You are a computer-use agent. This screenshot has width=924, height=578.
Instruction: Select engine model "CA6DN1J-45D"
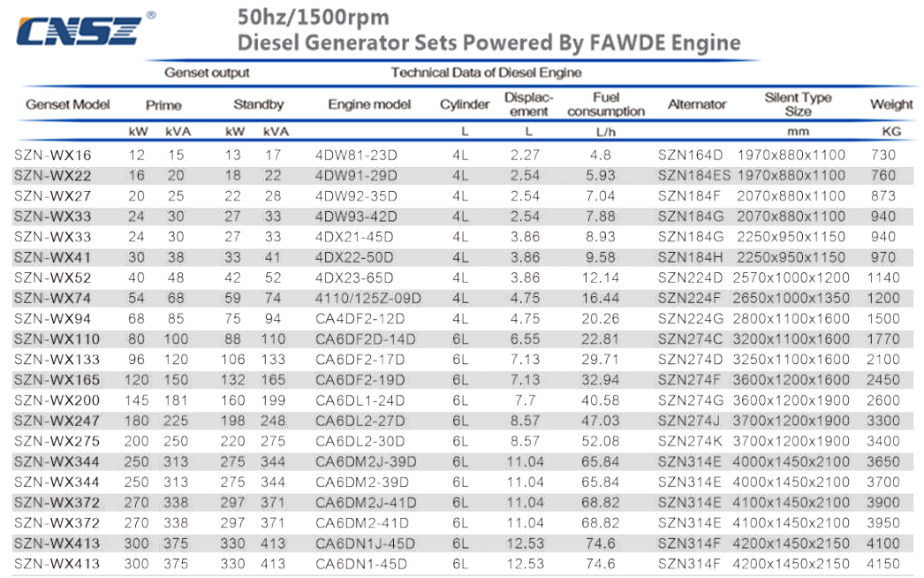pyautogui.click(x=365, y=544)
